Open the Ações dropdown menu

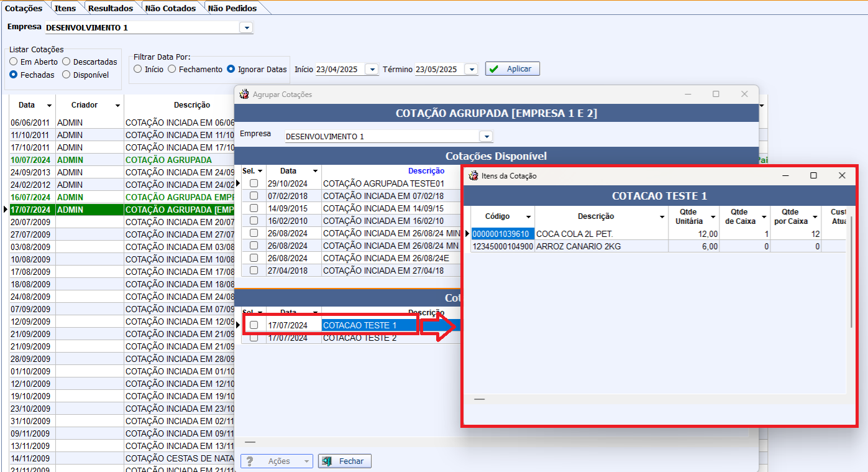click(306, 461)
